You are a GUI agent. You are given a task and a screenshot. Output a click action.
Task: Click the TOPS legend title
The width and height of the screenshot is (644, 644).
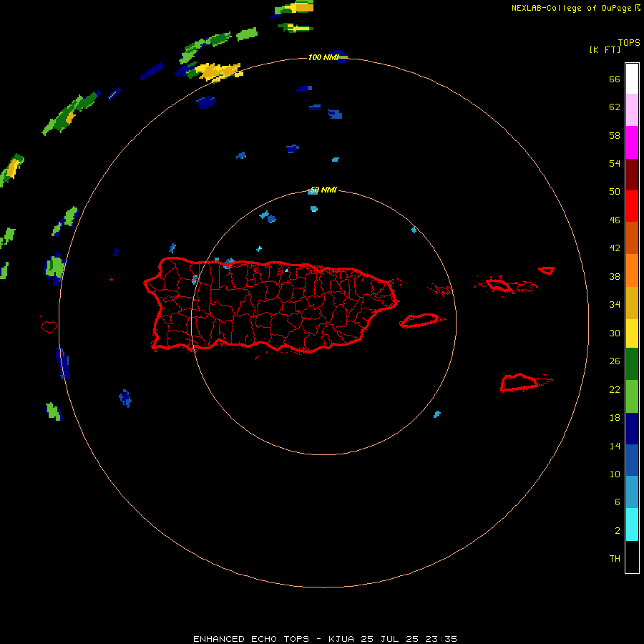tap(629, 42)
